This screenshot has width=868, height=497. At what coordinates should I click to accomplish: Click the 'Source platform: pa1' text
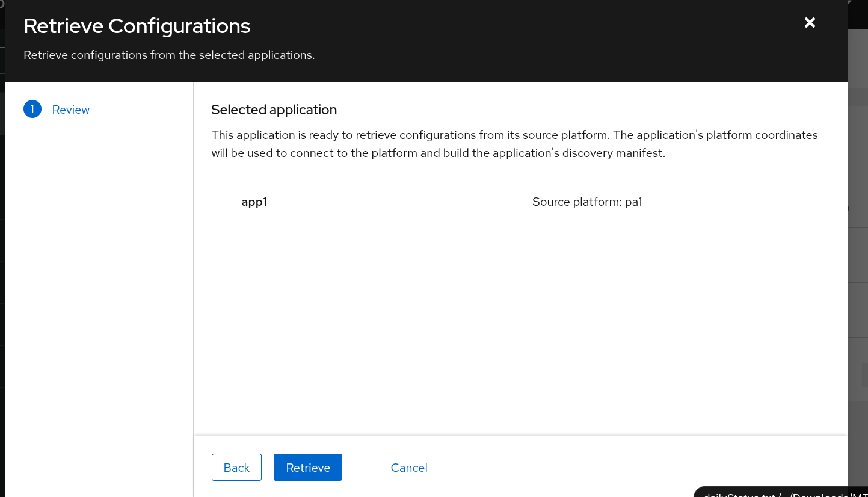(587, 202)
